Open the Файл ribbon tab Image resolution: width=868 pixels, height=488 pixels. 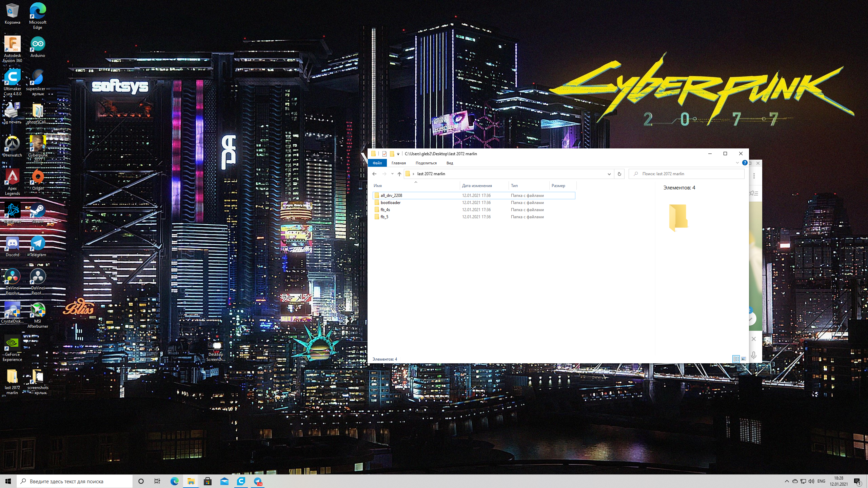(x=377, y=163)
